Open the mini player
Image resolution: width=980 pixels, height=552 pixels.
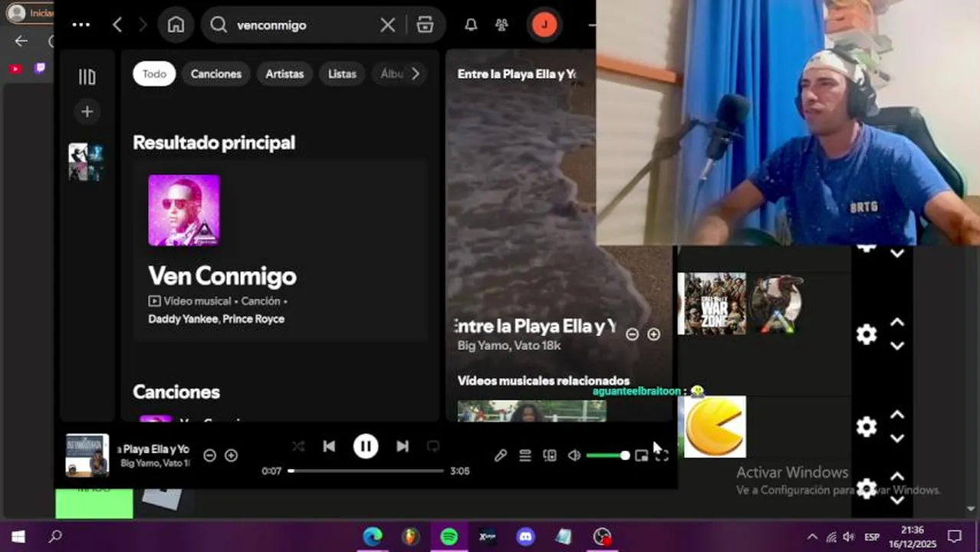(x=641, y=455)
